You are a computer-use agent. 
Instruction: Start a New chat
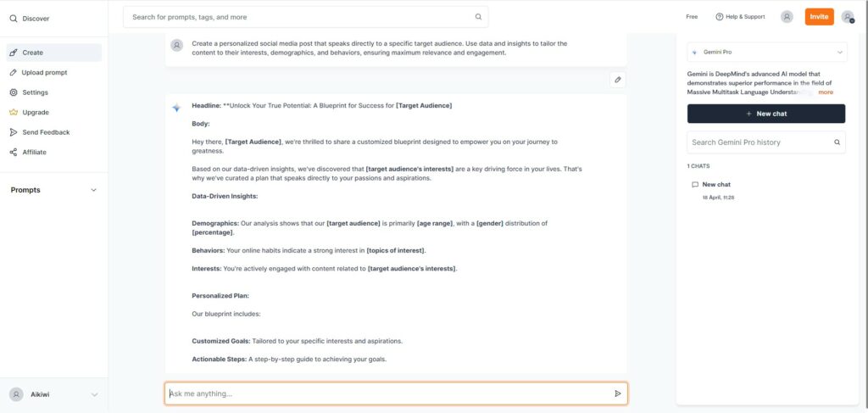766,114
